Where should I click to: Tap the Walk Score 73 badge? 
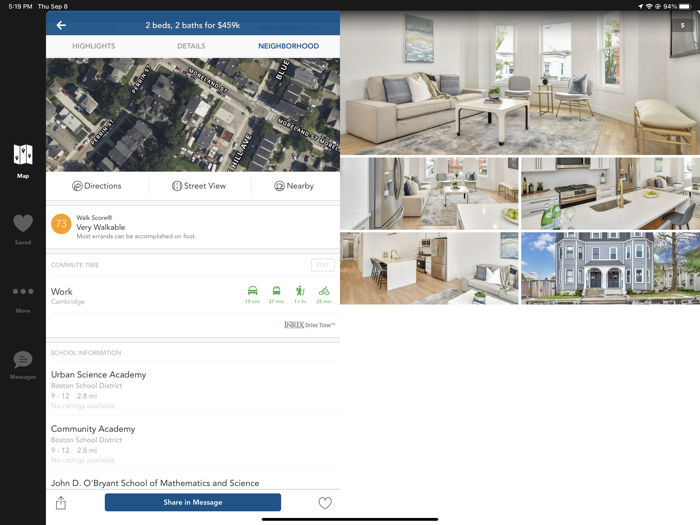pyautogui.click(x=61, y=224)
